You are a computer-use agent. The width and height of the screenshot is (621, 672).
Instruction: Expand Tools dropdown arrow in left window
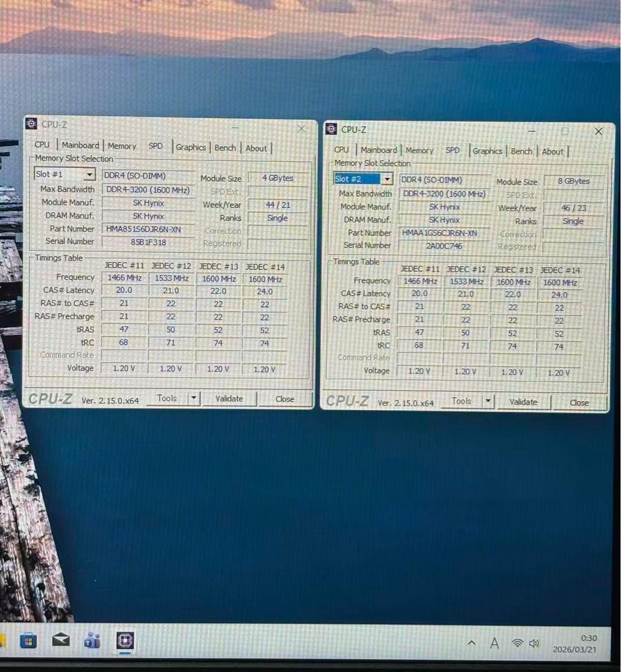pos(194,398)
